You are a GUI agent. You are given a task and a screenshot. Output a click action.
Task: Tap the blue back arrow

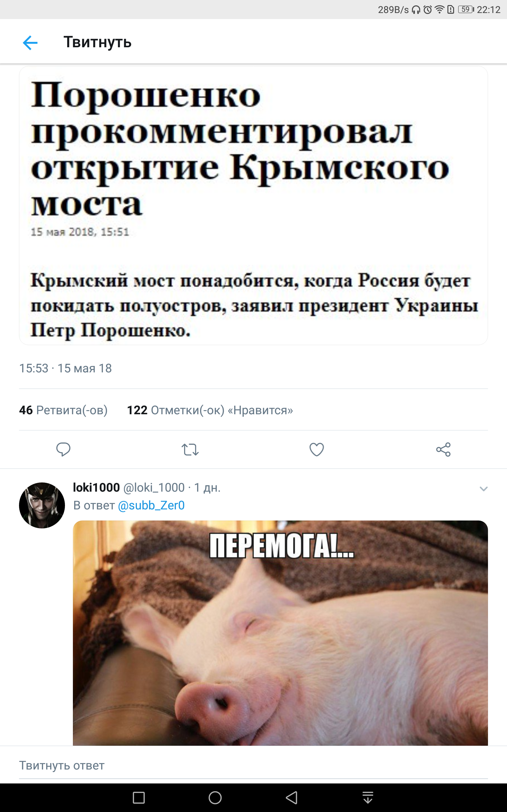tap(30, 43)
